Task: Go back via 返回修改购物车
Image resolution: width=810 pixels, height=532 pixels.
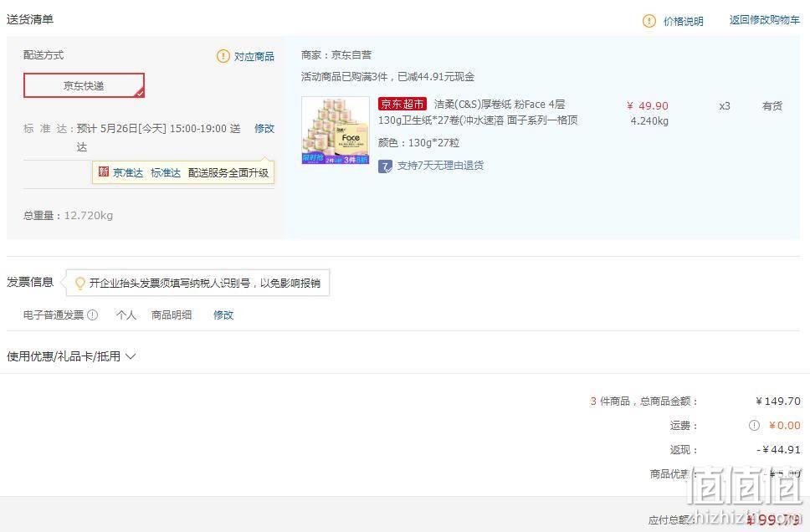Action: click(764, 20)
